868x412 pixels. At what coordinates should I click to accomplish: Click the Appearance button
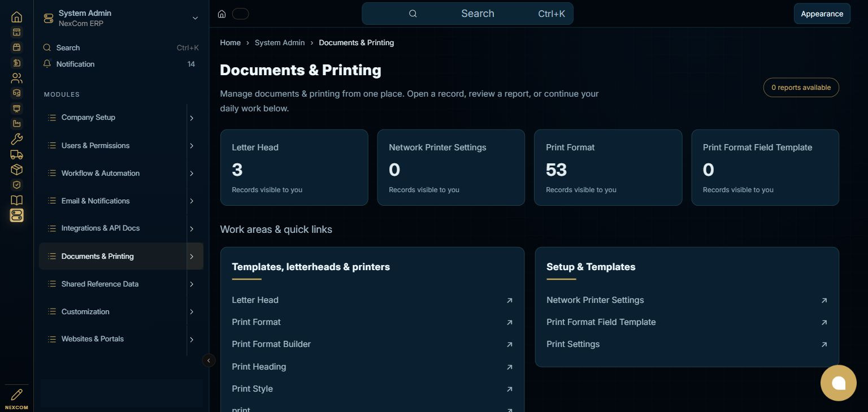tap(822, 14)
